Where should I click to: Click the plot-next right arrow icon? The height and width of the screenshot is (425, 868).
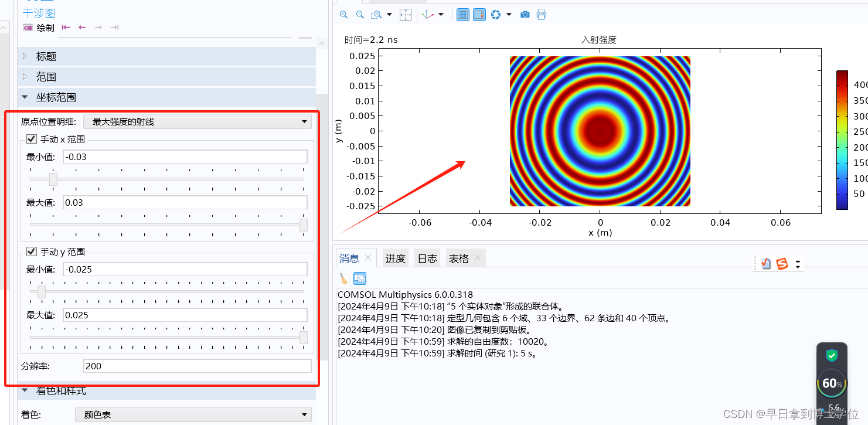98,28
